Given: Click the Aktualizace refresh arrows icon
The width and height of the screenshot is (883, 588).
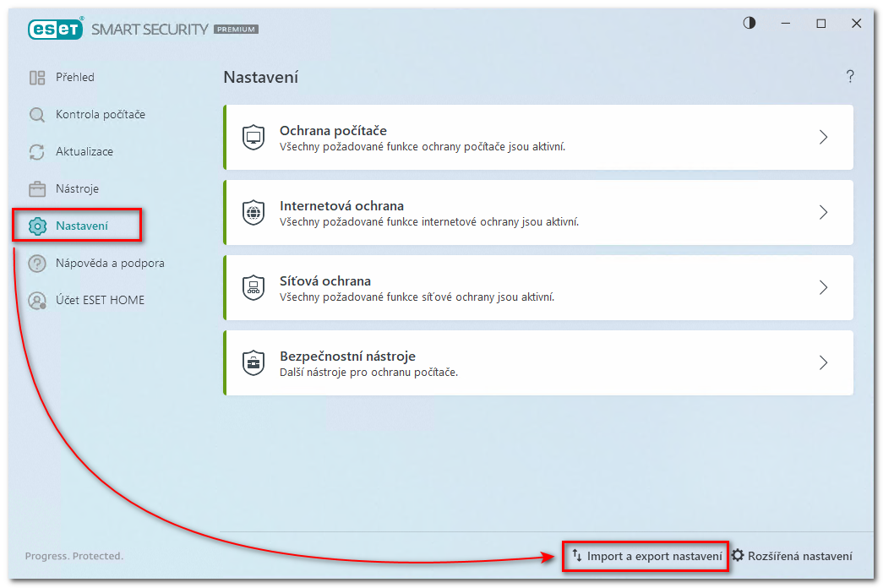Looking at the screenshot, I should (x=37, y=152).
